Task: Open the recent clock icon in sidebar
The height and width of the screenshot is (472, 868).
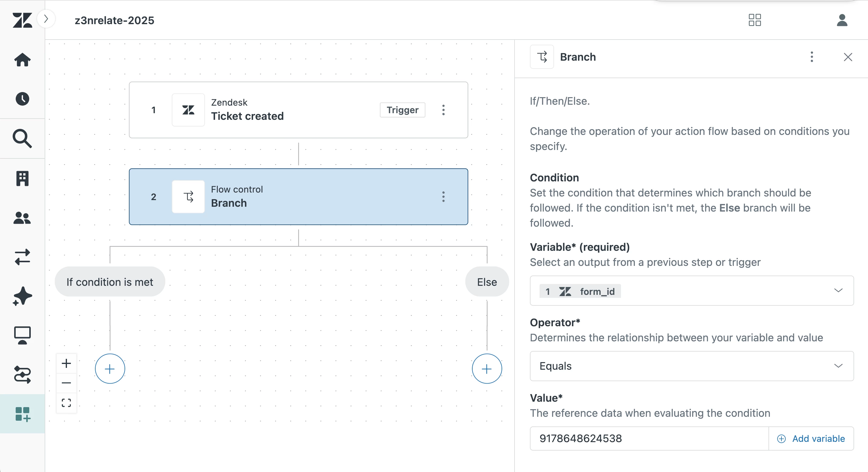Action: pyautogui.click(x=22, y=99)
